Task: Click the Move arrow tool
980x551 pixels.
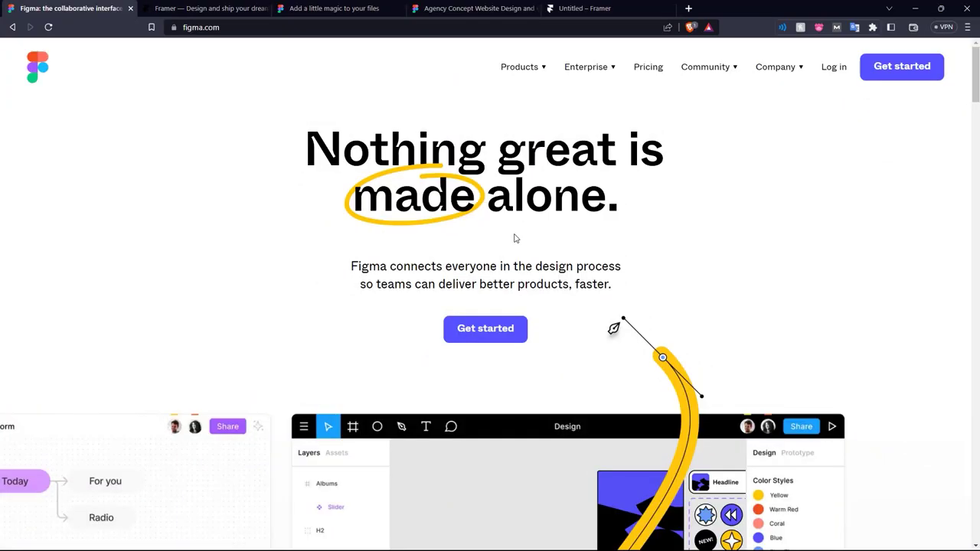Action: tap(328, 426)
